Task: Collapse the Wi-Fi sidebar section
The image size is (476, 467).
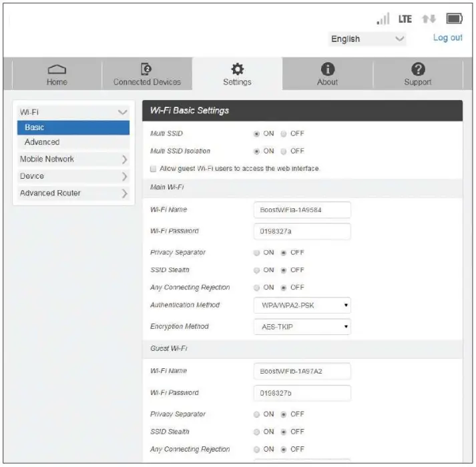Action: coord(73,112)
